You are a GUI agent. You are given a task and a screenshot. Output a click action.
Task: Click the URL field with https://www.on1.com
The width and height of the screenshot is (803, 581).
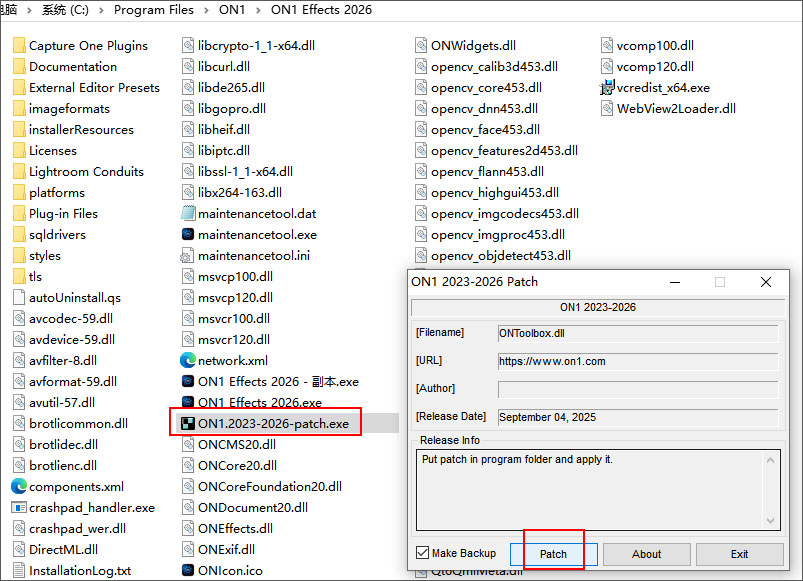tap(638, 361)
